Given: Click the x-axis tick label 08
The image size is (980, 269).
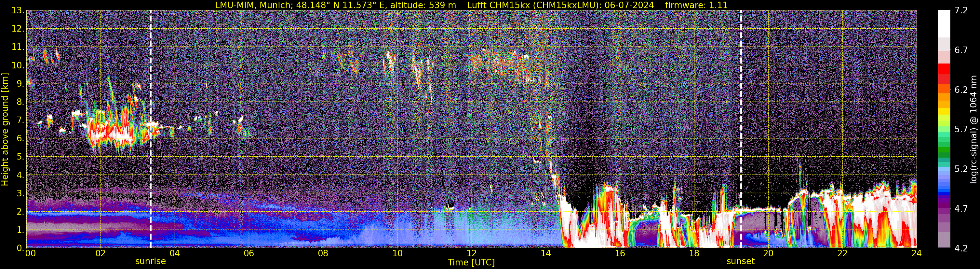Looking at the screenshot, I should 323,253.
